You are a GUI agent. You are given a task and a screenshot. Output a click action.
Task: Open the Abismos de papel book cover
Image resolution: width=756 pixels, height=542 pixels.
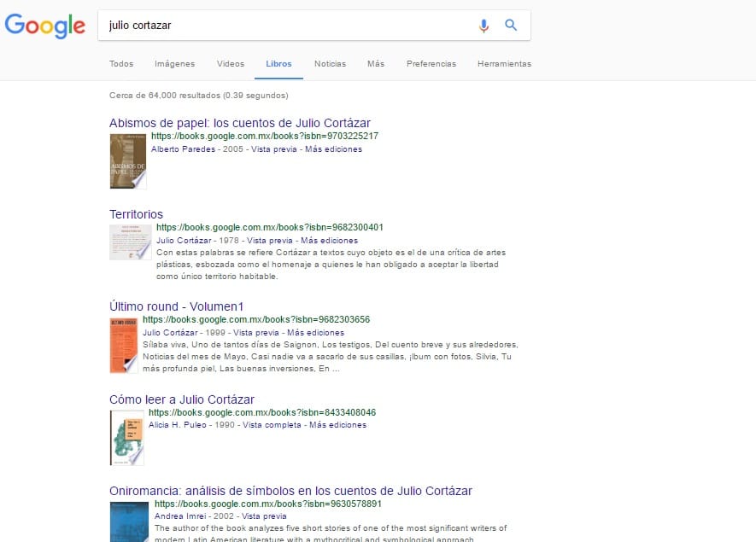[128, 161]
